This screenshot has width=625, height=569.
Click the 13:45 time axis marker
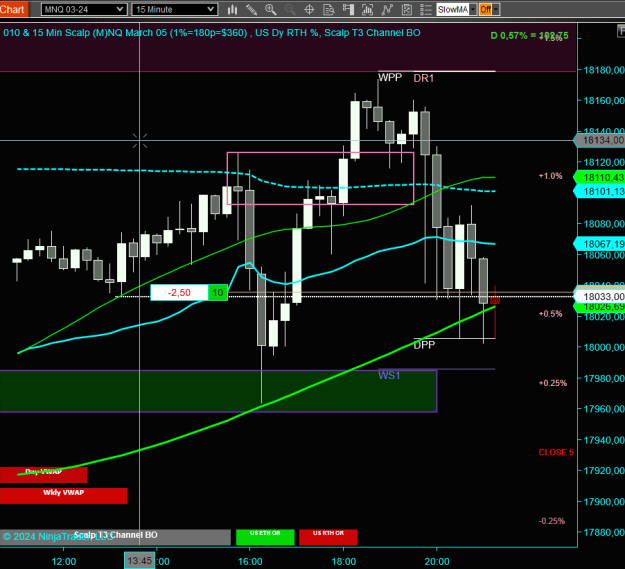(x=140, y=561)
